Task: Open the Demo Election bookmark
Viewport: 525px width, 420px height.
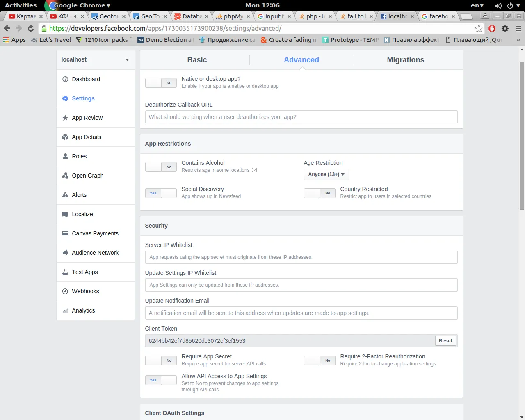Action: click(165, 40)
